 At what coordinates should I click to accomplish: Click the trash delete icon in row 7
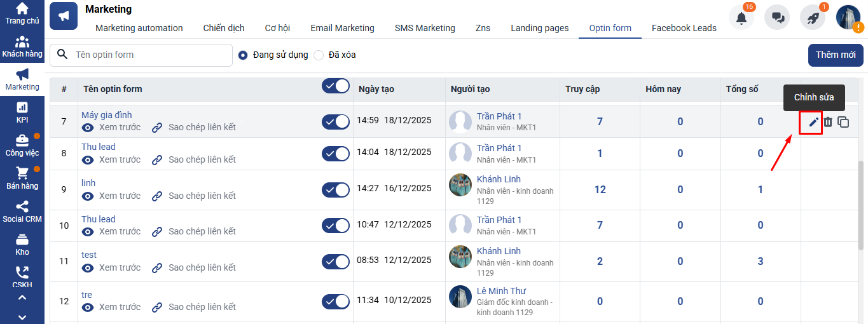[x=828, y=122]
